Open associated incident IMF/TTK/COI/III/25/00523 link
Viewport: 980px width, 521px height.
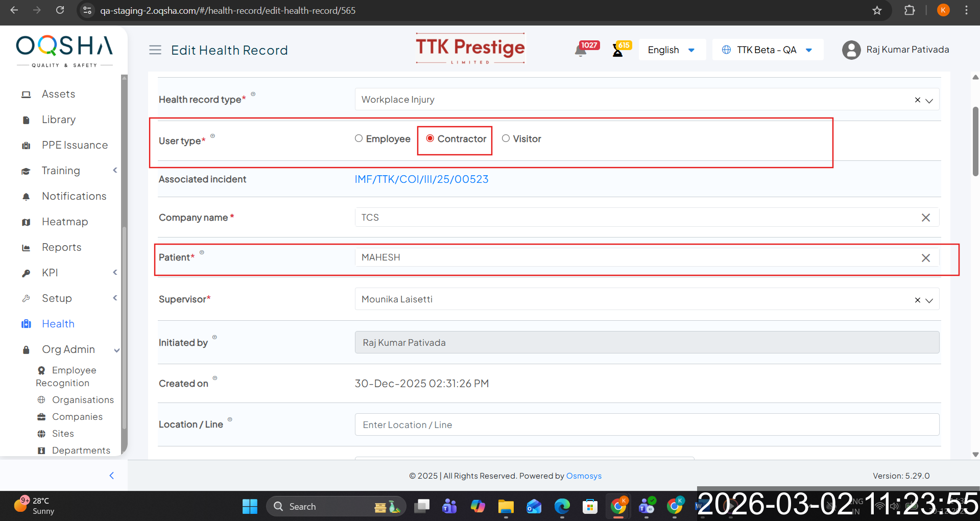click(x=421, y=179)
